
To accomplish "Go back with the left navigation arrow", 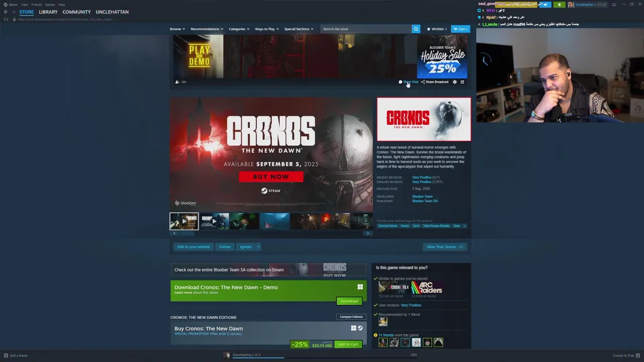I will coord(6,12).
